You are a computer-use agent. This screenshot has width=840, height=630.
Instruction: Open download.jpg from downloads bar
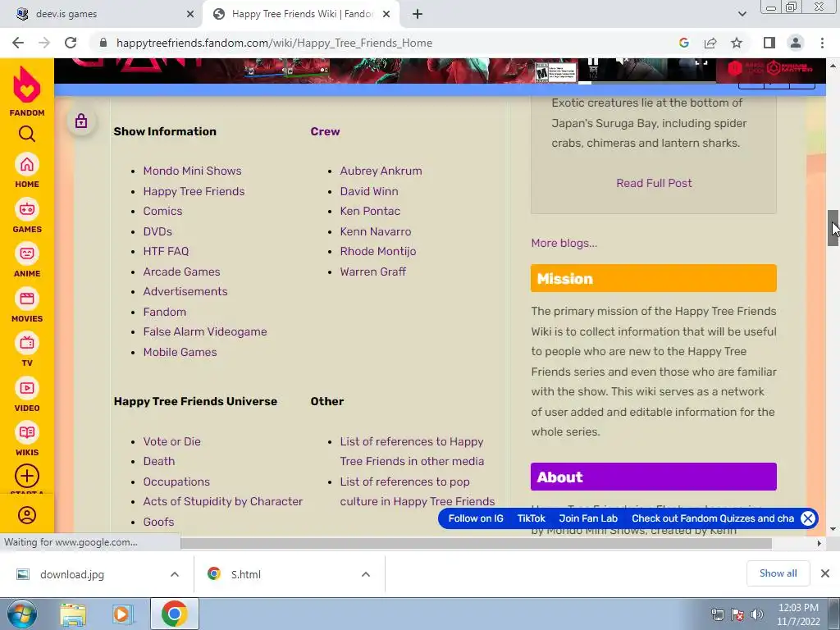tap(72, 574)
